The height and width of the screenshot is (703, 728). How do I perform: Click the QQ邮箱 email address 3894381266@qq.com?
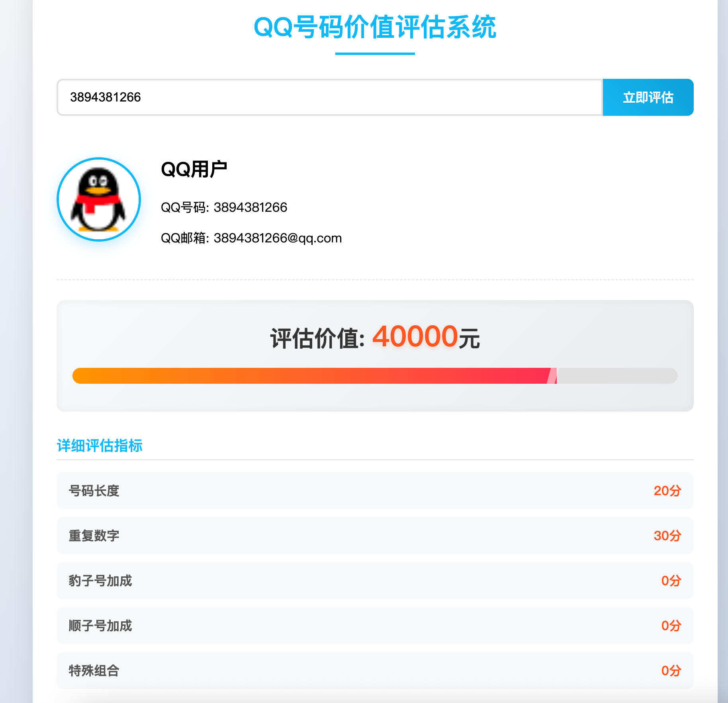[x=251, y=238]
